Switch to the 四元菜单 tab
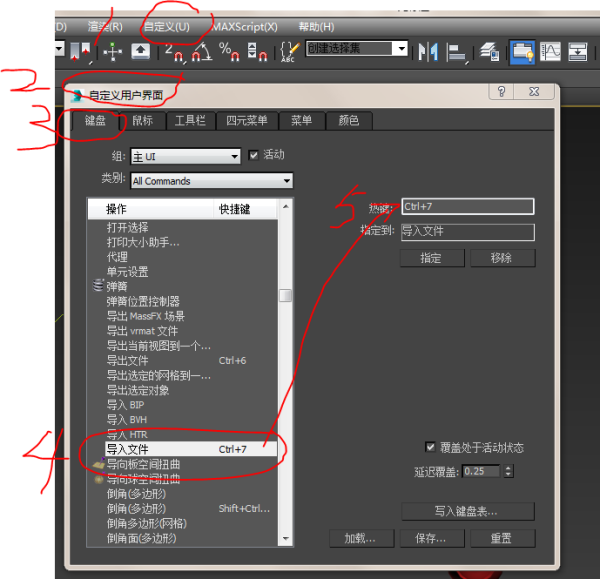Screen dimensions: 600x579 tap(247, 121)
